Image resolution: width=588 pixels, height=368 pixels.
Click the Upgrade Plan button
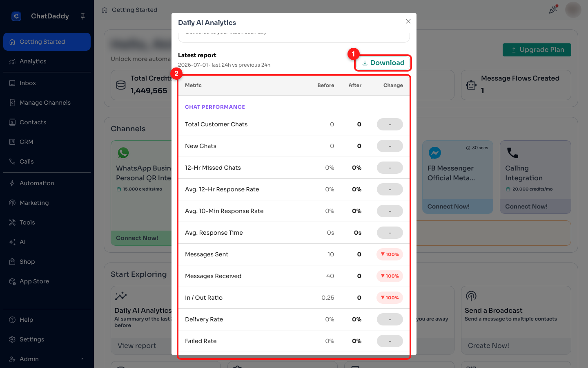[537, 50]
